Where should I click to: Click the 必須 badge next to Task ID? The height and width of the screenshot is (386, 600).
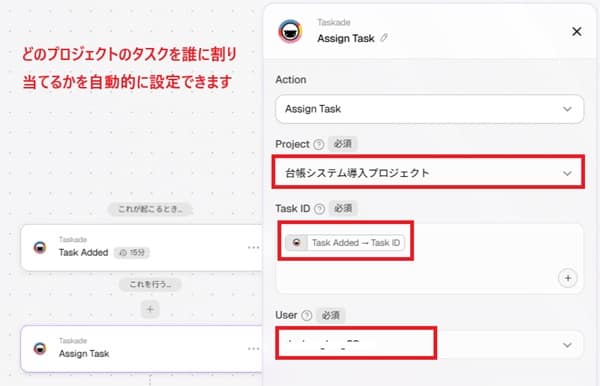coord(343,208)
